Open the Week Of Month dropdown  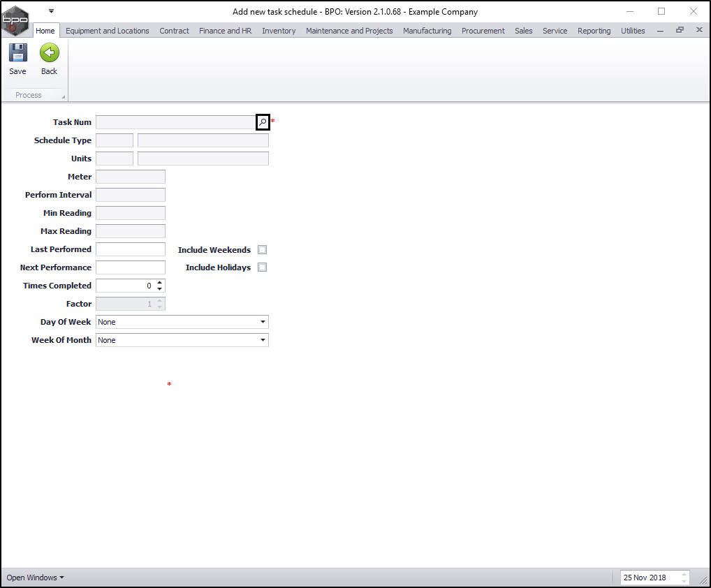pyautogui.click(x=263, y=340)
